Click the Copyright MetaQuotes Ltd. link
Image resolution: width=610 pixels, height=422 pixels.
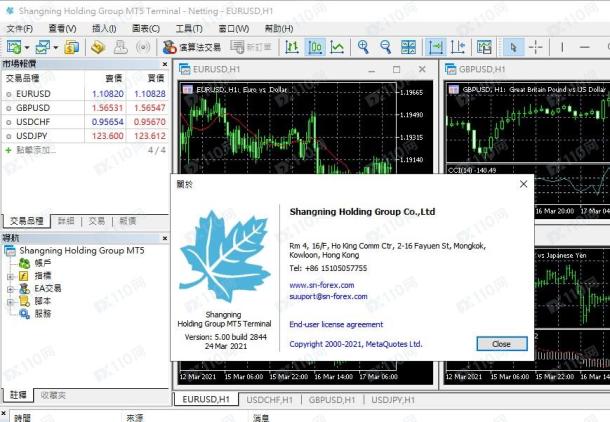coord(356,344)
